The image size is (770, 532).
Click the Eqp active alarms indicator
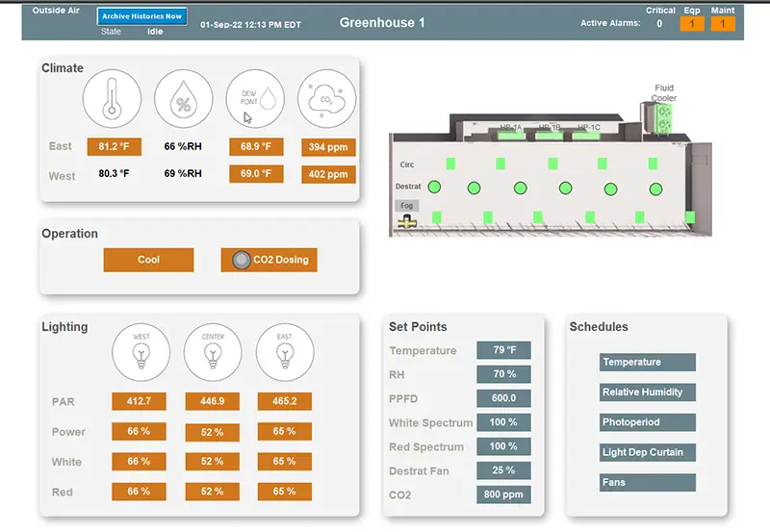pos(692,24)
